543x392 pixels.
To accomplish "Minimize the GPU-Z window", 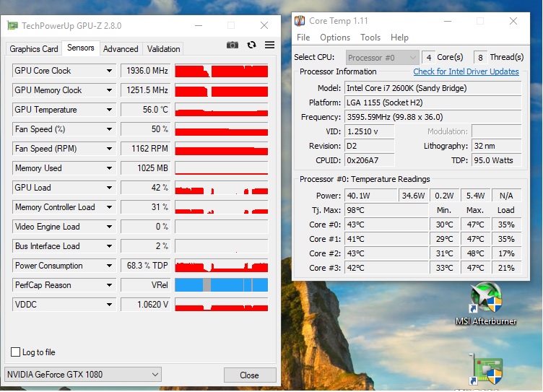I will (199, 25).
